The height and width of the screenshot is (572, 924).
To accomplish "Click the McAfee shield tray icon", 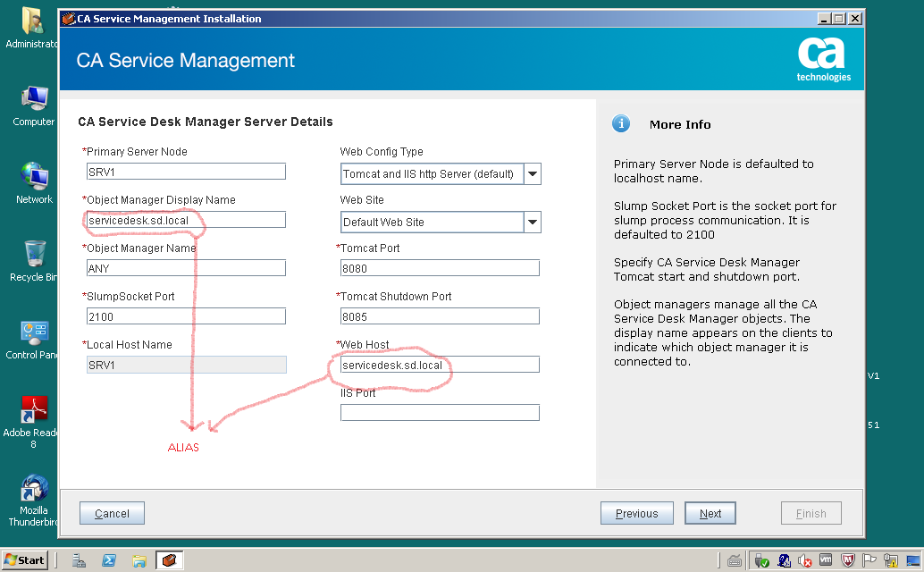I will click(848, 560).
